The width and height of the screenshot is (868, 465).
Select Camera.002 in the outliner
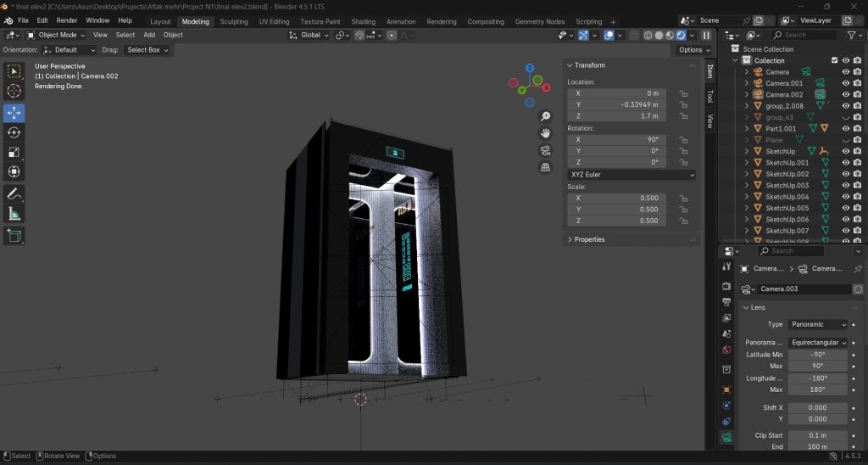[784, 95]
